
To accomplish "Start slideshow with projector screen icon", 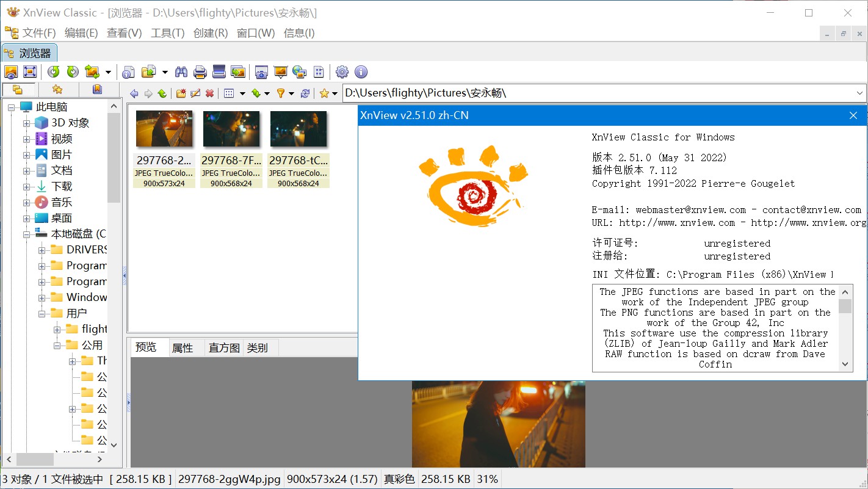I will click(x=280, y=72).
